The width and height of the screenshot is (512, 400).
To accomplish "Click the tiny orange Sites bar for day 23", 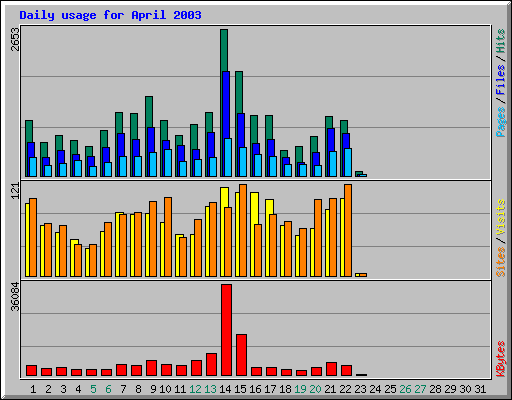I will (363, 275).
